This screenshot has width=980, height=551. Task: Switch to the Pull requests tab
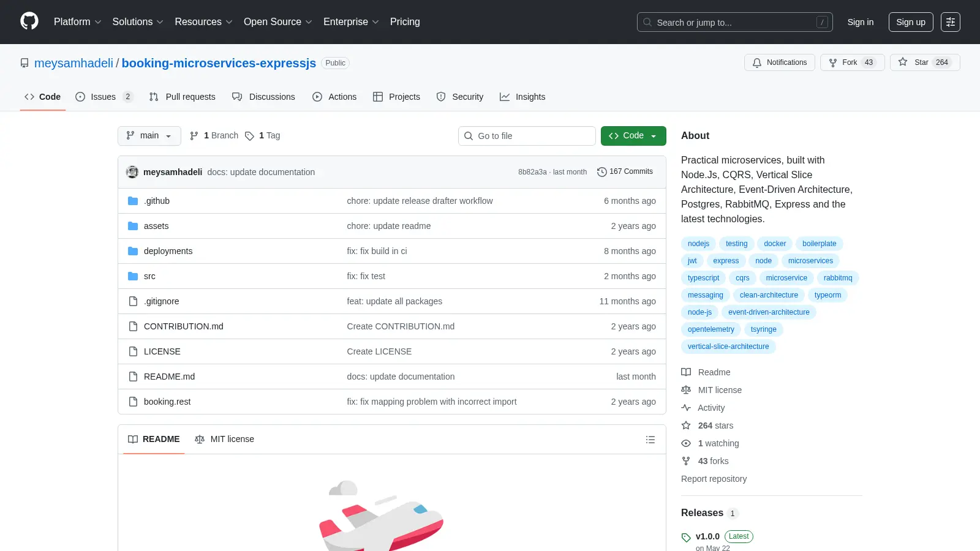(182, 97)
